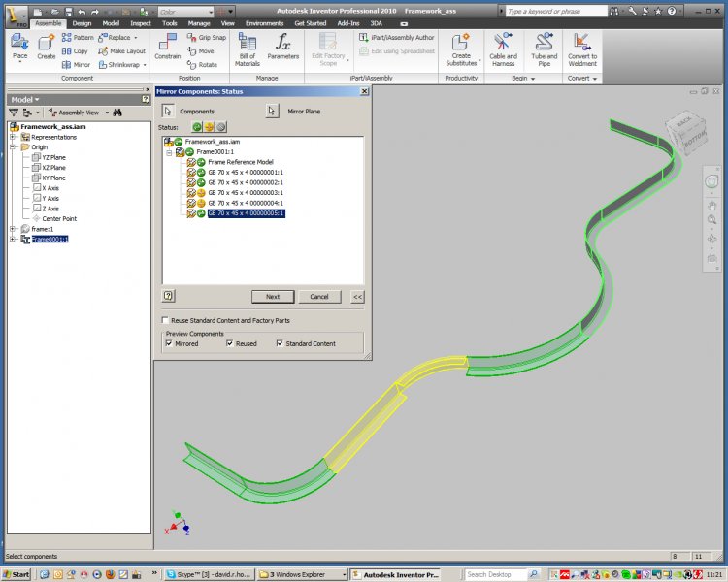Toggle the Reused preview checkbox
This screenshot has height=582, width=728.
coord(230,343)
